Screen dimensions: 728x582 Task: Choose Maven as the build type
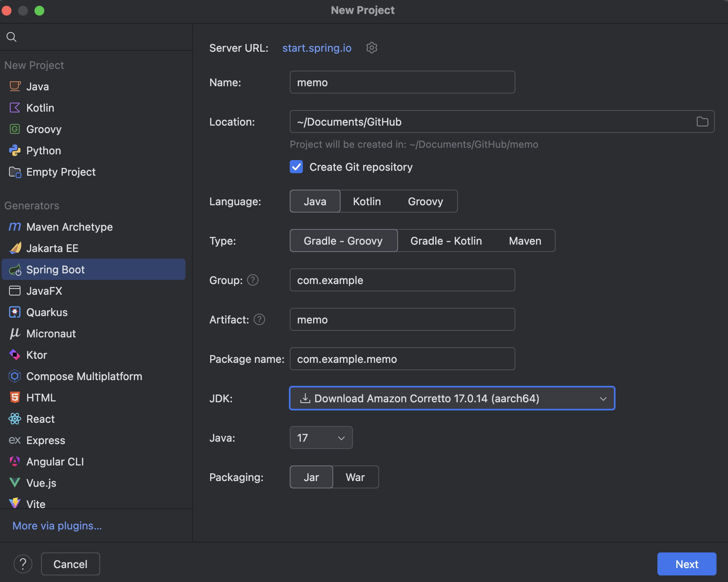[524, 241]
